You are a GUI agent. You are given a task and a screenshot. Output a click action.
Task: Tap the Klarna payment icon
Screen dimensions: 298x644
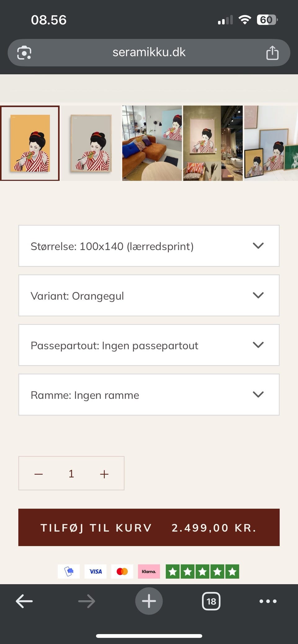click(149, 571)
